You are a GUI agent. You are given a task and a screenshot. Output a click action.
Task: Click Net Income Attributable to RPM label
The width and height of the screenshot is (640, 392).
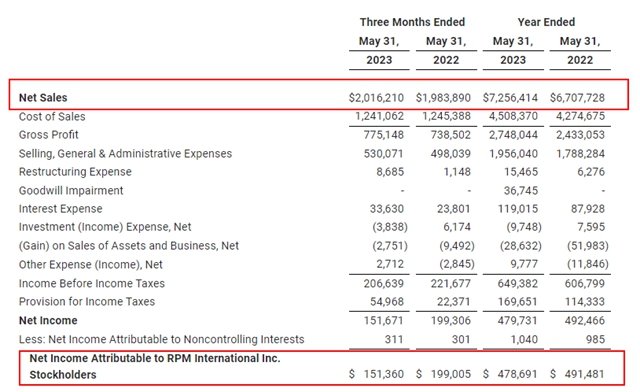(155, 366)
